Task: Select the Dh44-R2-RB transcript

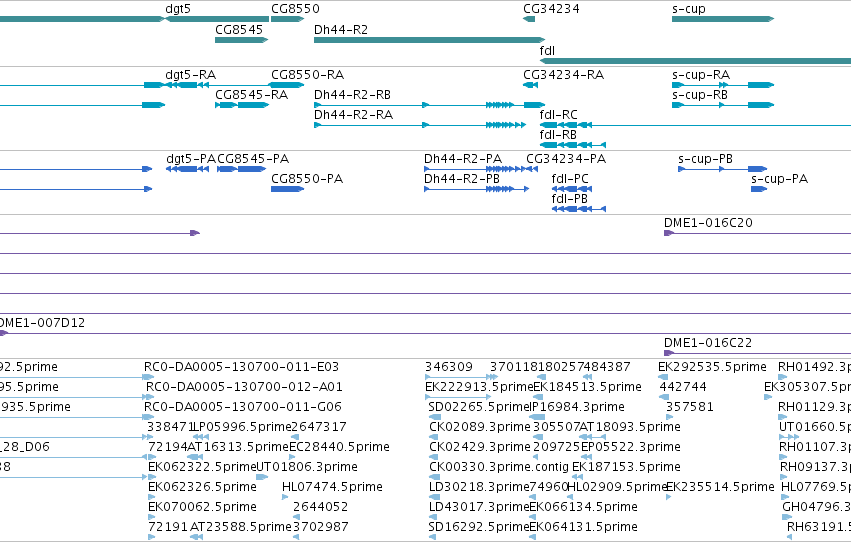Action: [429, 105]
